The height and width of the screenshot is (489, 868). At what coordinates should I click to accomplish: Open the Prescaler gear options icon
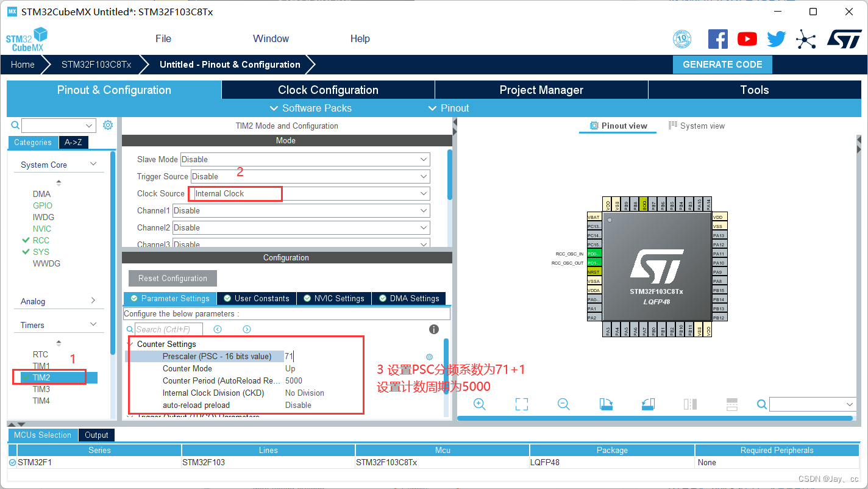[x=429, y=357]
